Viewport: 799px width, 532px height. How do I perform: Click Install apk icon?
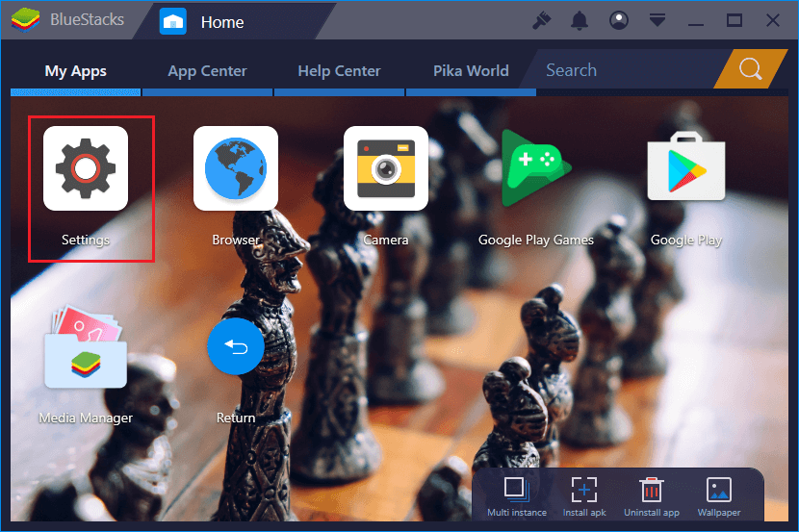584,490
